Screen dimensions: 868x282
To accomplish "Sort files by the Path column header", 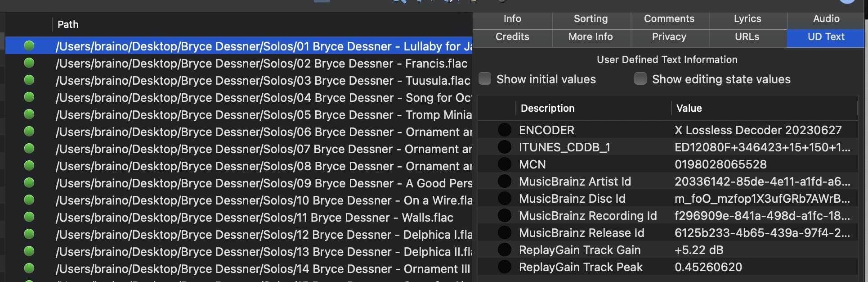I will [x=68, y=25].
